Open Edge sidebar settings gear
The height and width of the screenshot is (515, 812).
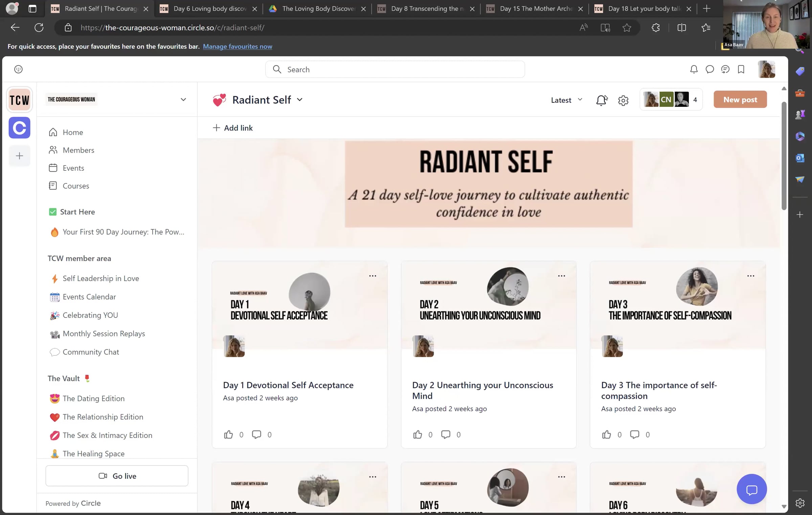800,503
